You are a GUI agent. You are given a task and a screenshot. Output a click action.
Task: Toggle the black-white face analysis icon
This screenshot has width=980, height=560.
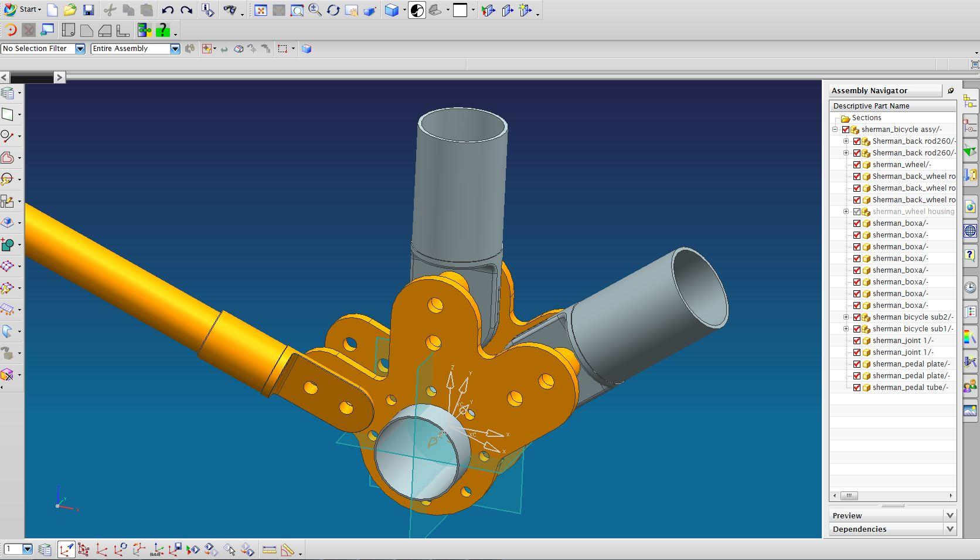point(417,10)
